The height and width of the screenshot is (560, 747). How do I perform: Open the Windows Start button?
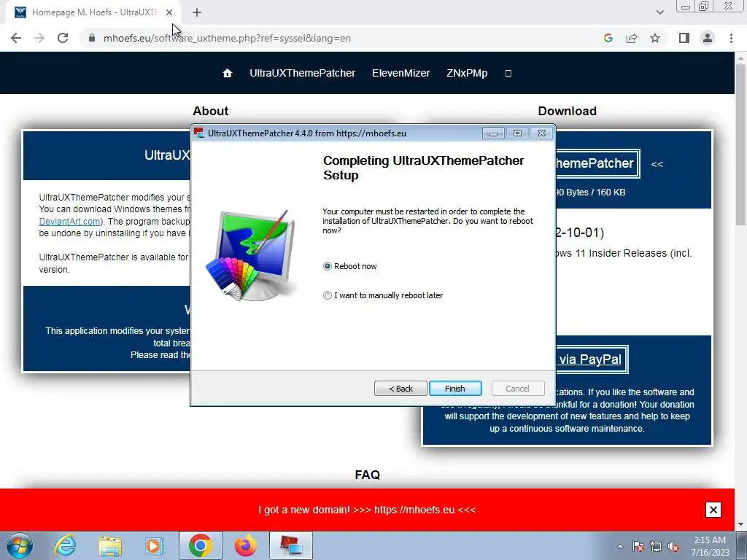click(x=20, y=545)
